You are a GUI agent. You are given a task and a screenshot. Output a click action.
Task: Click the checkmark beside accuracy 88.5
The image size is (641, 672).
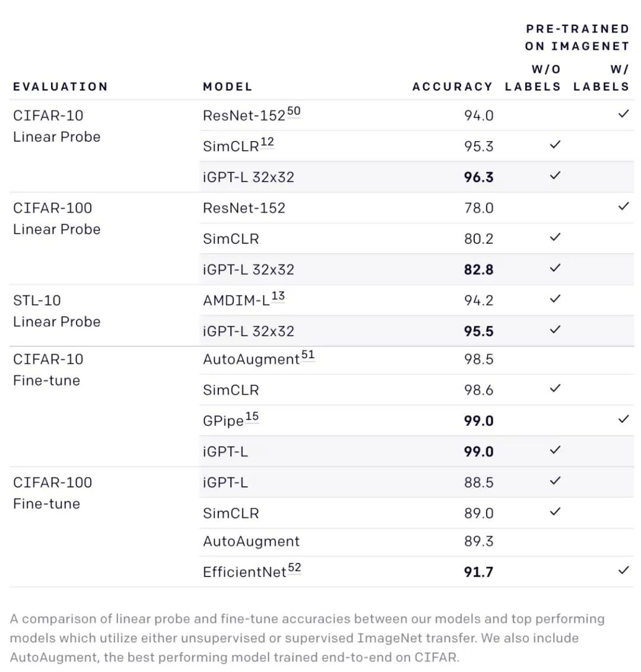point(555,481)
